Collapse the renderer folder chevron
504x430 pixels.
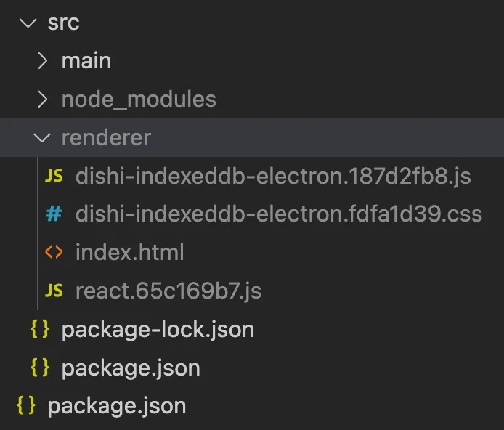tap(43, 137)
